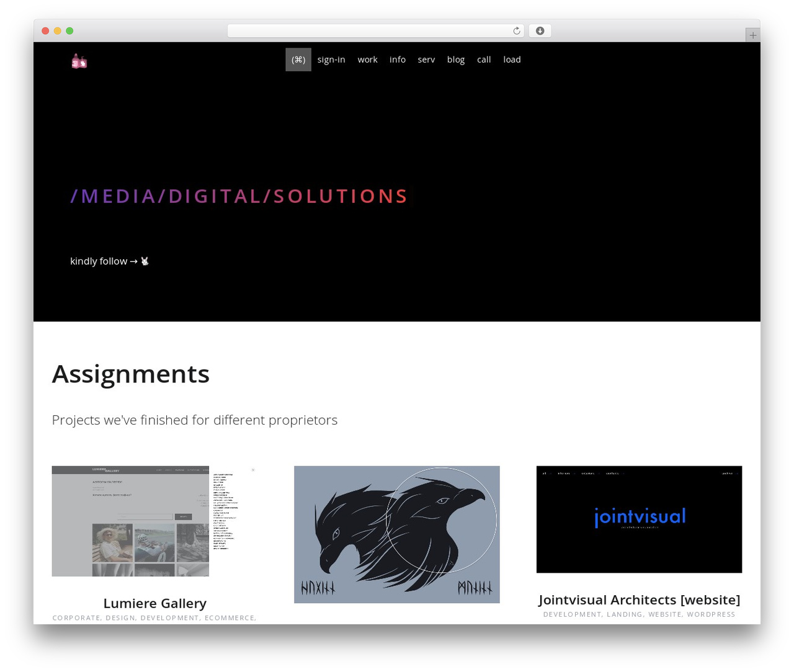Filter by DESIGN tag under Lumiere Gallery
Screen dimensions: 794x672
point(120,618)
